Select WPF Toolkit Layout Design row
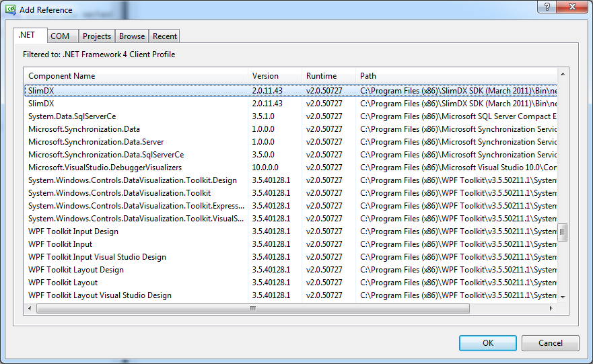This screenshot has width=593, height=364. point(291,270)
